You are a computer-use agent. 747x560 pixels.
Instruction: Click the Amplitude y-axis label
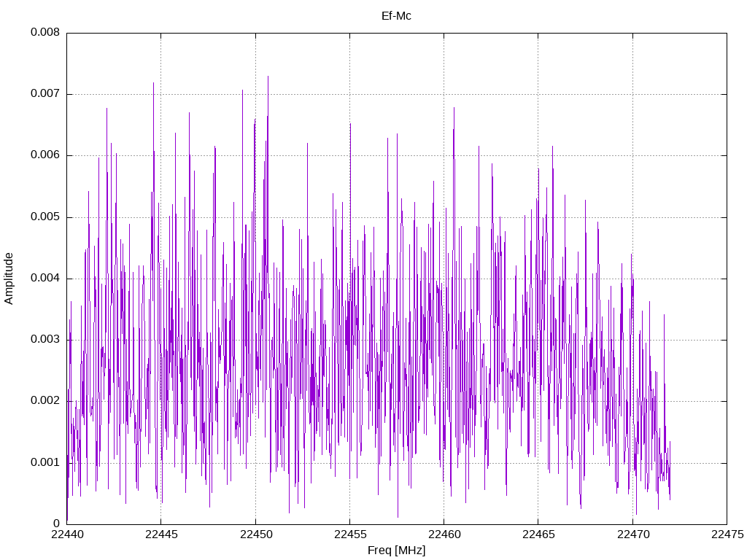tap(9, 279)
